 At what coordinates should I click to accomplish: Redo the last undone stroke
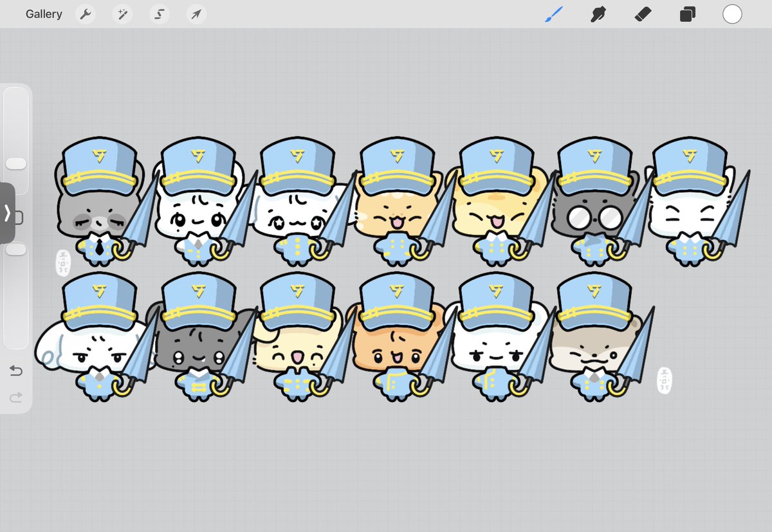point(16,398)
